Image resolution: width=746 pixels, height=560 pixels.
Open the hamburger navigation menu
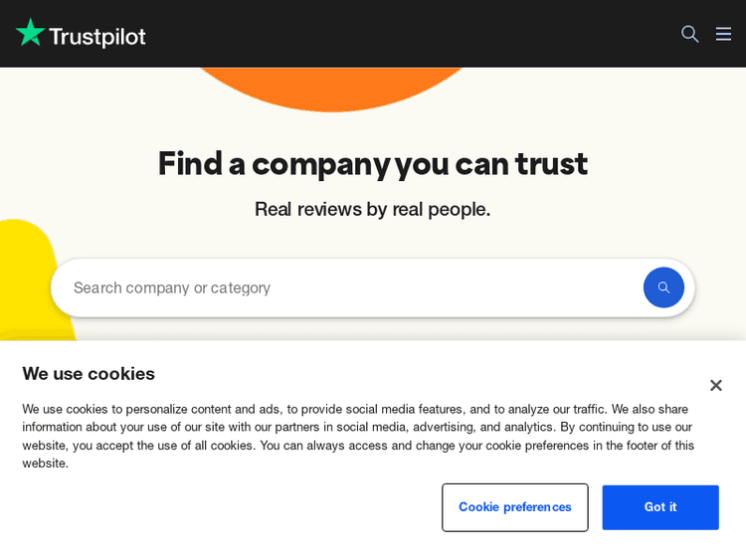[x=723, y=34]
